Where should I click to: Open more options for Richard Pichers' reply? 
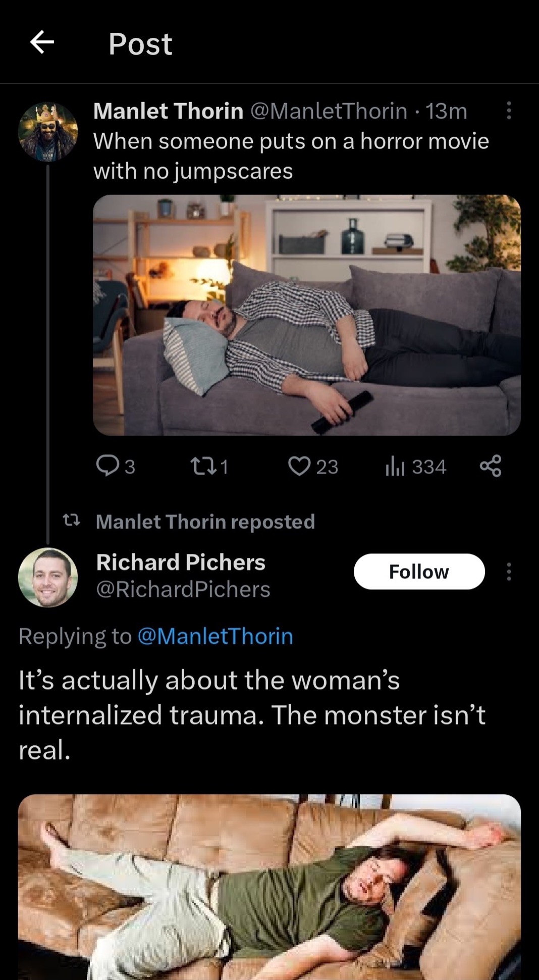(x=509, y=572)
